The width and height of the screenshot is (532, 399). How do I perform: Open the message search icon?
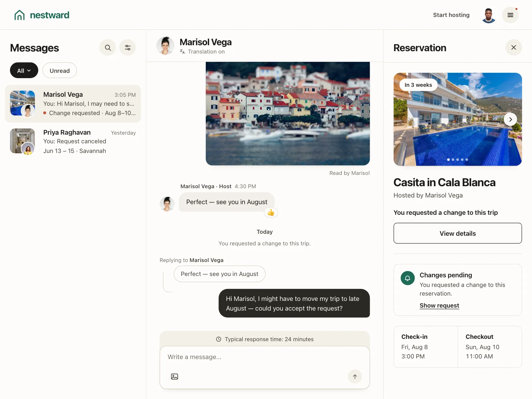tap(108, 48)
